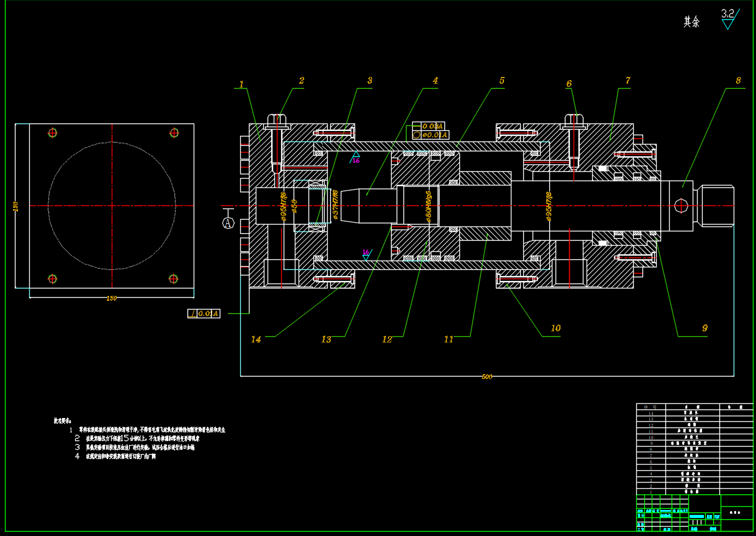Click part callout number 14

pos(256,339)
